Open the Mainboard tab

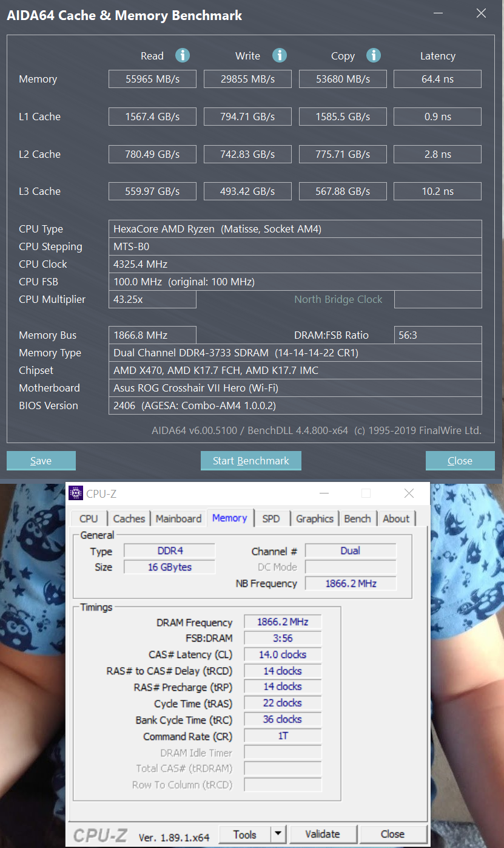[178, 518]
